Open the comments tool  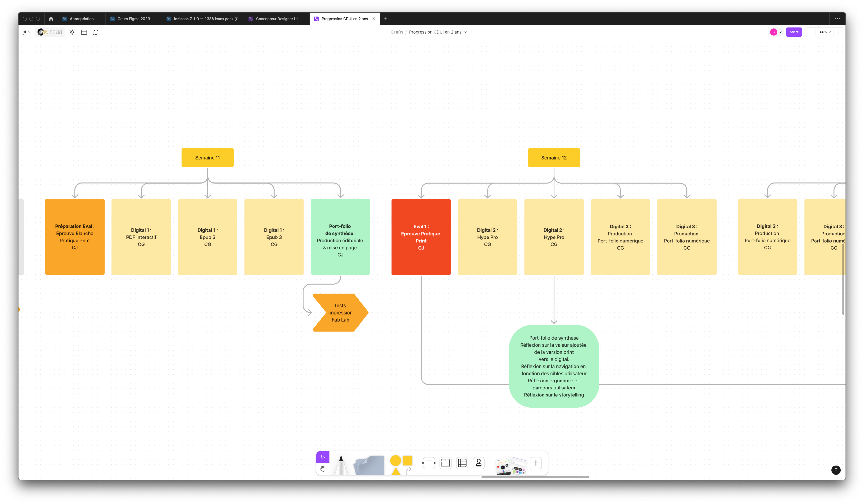tap(96, 32)
